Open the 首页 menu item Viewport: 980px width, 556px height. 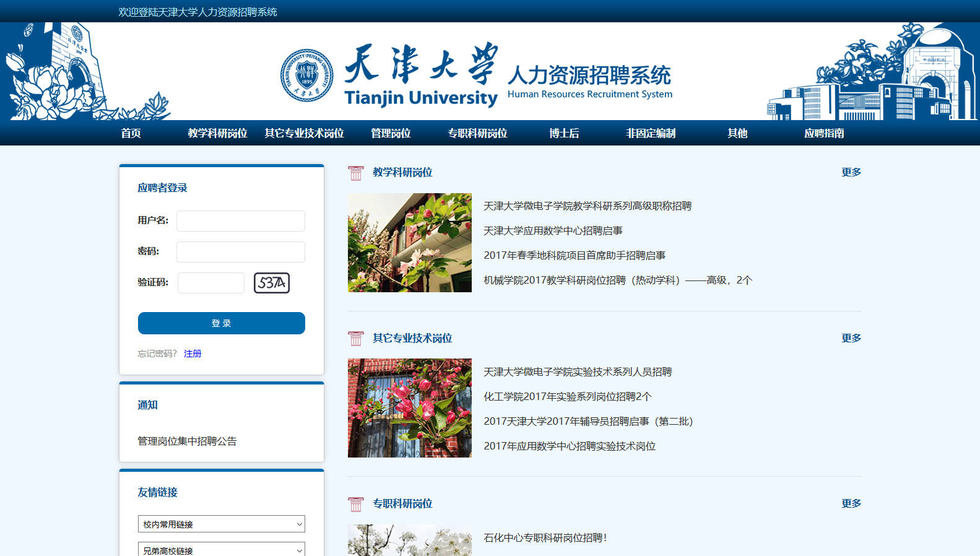tap(131, 133)
